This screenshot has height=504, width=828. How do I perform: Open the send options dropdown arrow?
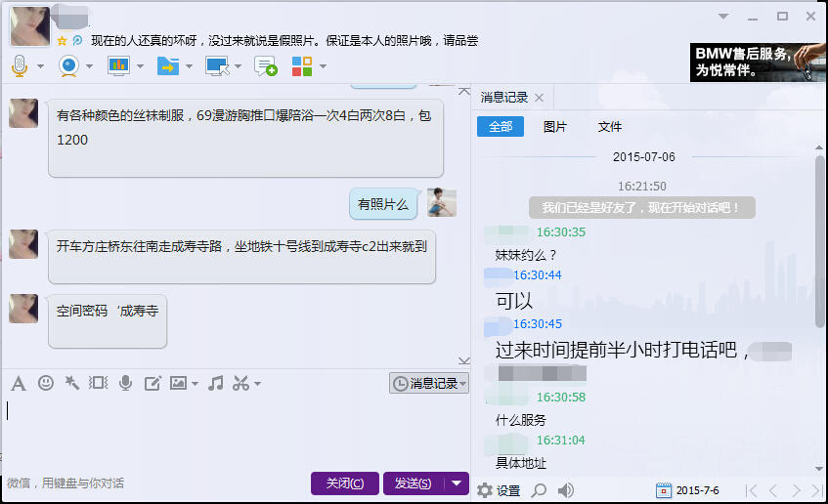[x=458, y=483]
